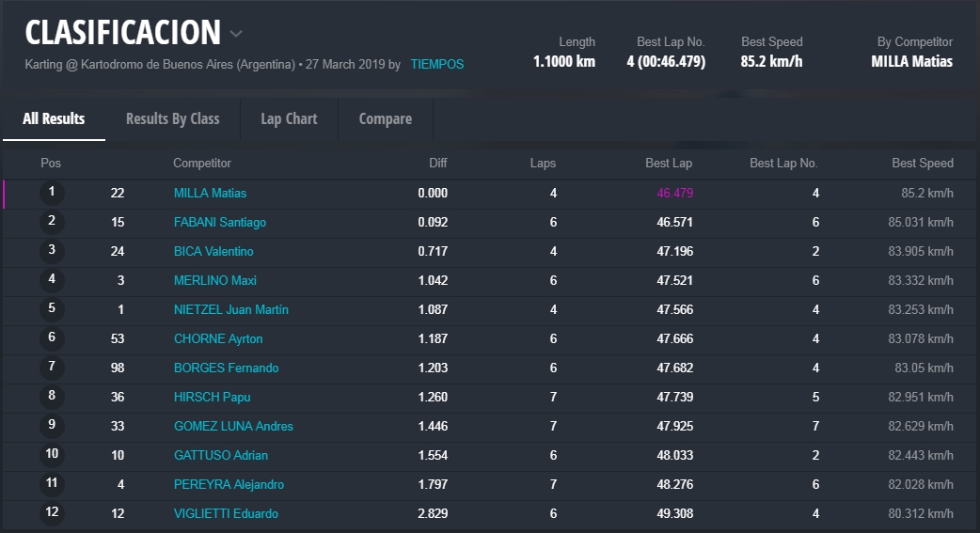Click CHORNE Ayrton competitor name

[x=217, y=338]
